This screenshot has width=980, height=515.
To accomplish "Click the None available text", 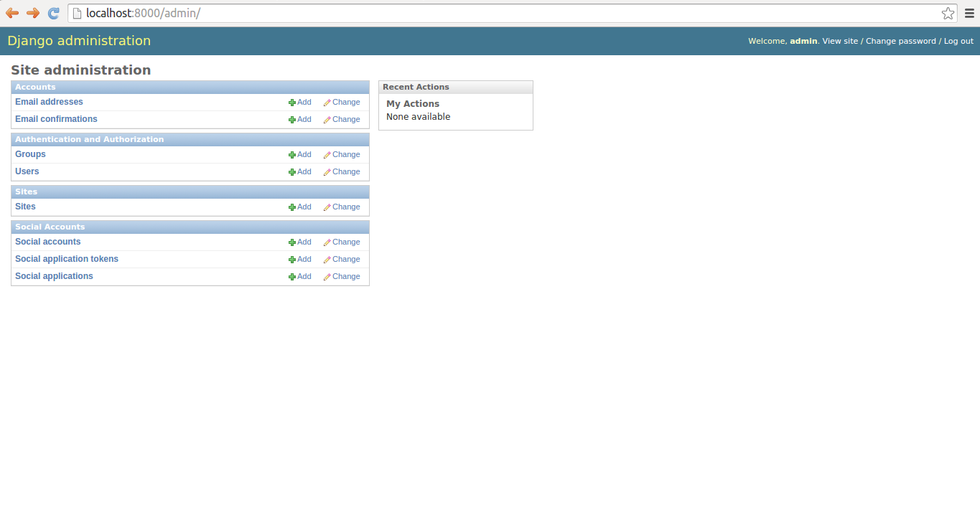I will (x=419, y=117).
